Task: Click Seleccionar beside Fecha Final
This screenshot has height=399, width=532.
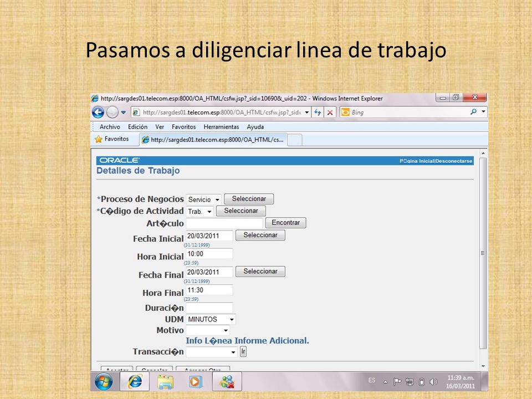Action: (260, 272)
